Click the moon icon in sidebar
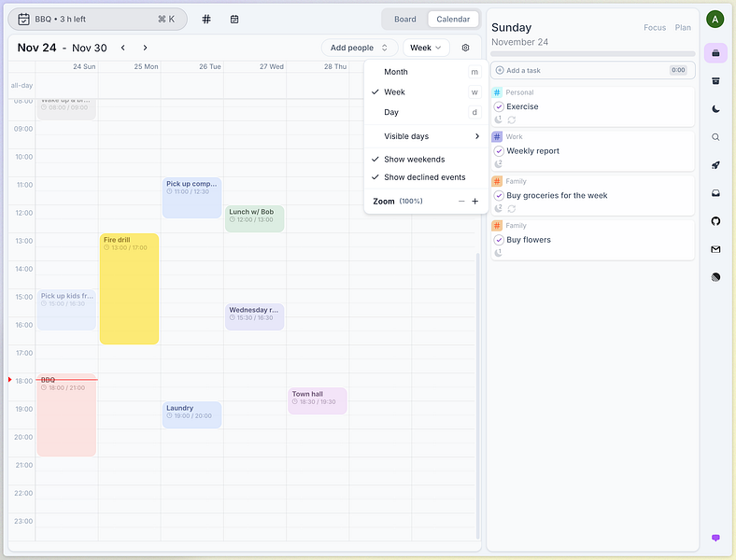The height and width of the screenshot is (560, 736). click(x=715, y=109)
